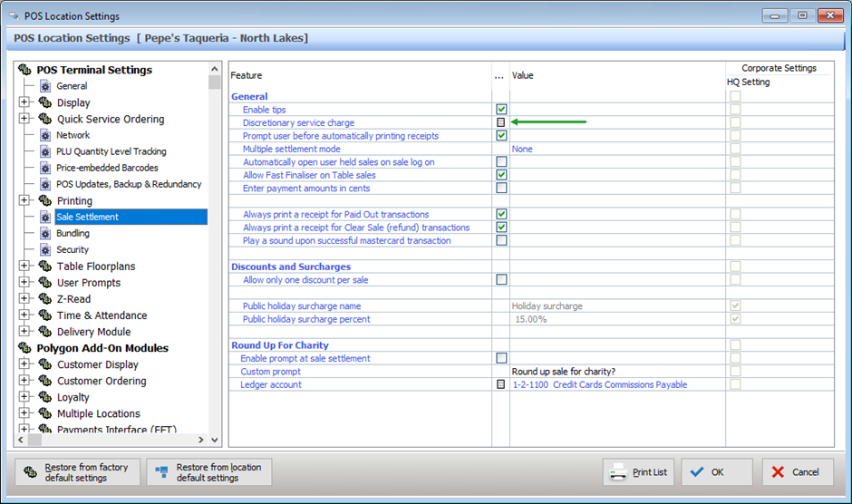Click the Bundling gear icon

44,233
